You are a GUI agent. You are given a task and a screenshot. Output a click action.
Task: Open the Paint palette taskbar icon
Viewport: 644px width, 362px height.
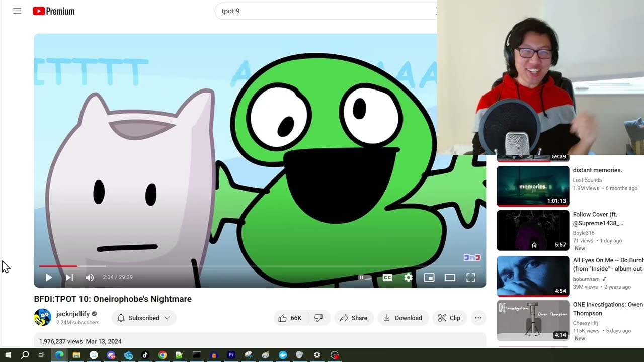(265, 355)
